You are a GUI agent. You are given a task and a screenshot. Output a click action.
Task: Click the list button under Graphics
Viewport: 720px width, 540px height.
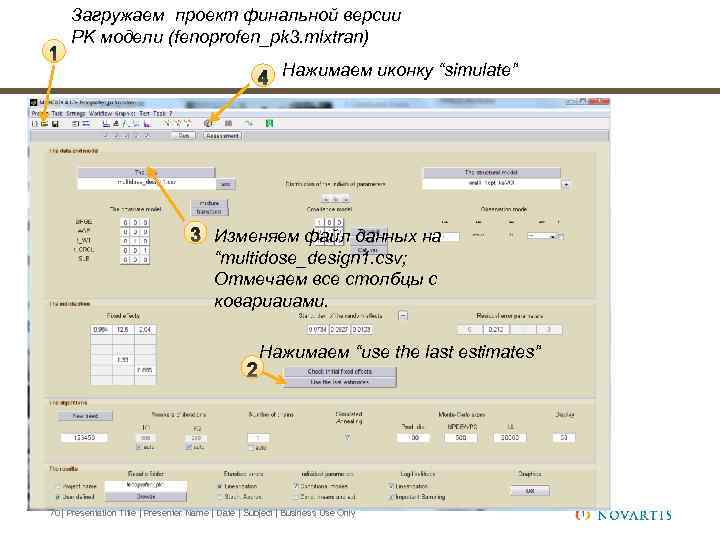530,491
